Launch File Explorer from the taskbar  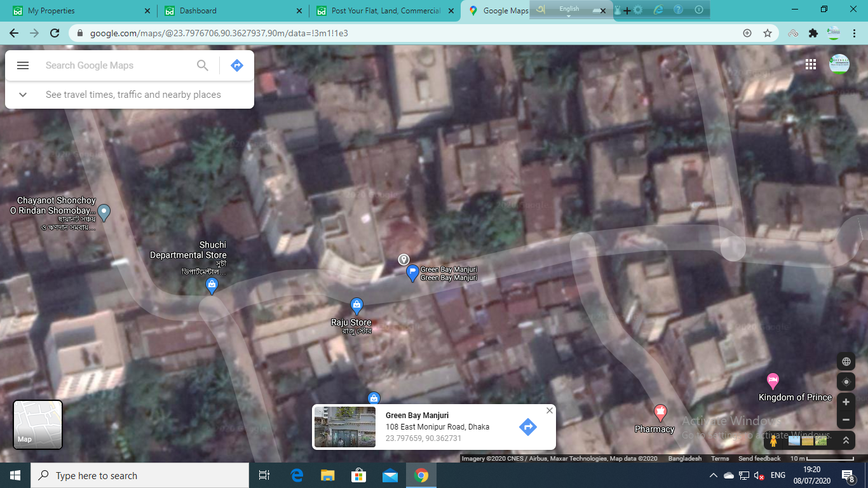327,475
